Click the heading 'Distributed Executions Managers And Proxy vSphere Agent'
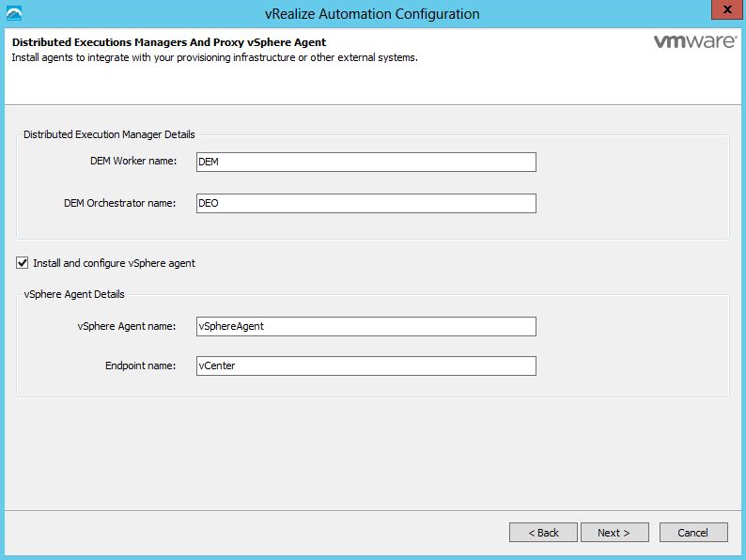This screenshot has width=746, height=560. pos(169,42)
